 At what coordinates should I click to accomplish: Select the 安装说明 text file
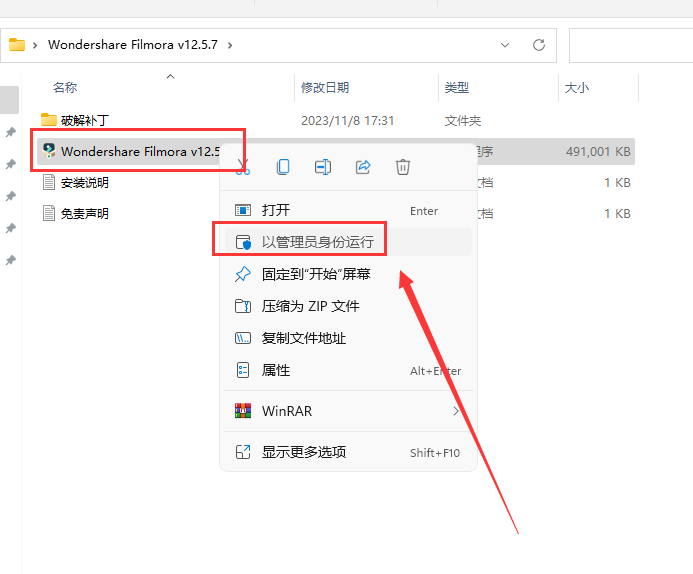point(84,182)
